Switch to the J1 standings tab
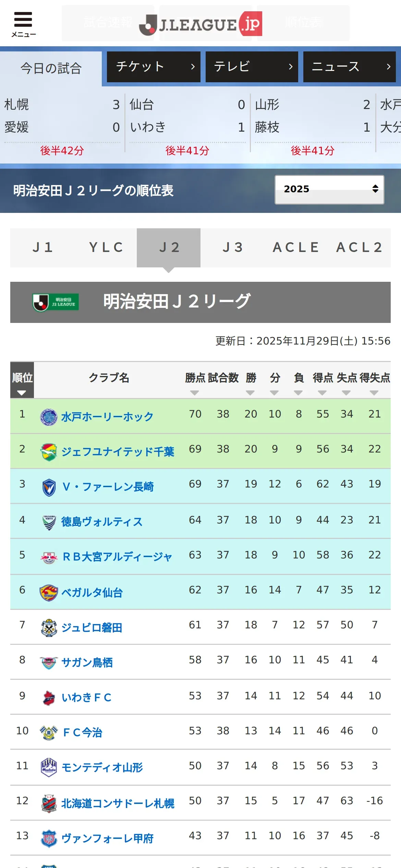 click(x=42, y=248)
